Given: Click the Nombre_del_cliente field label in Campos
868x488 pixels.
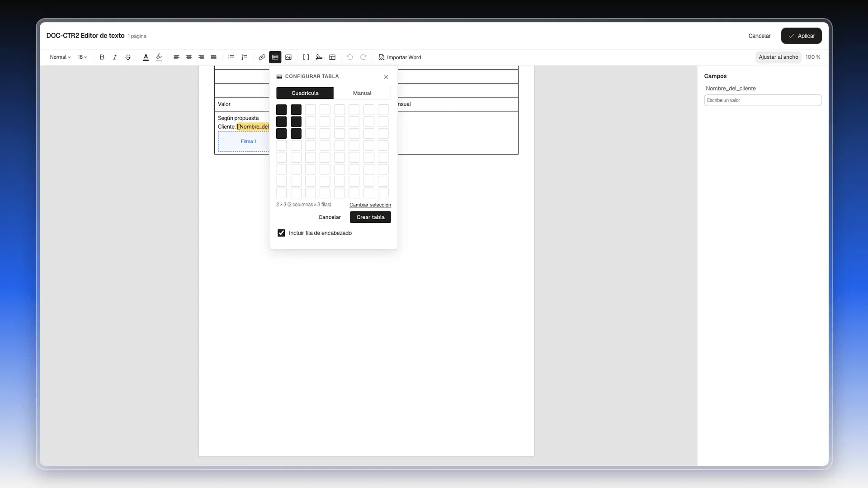Looking at the screenshot, I should click(x=731, y=89).
